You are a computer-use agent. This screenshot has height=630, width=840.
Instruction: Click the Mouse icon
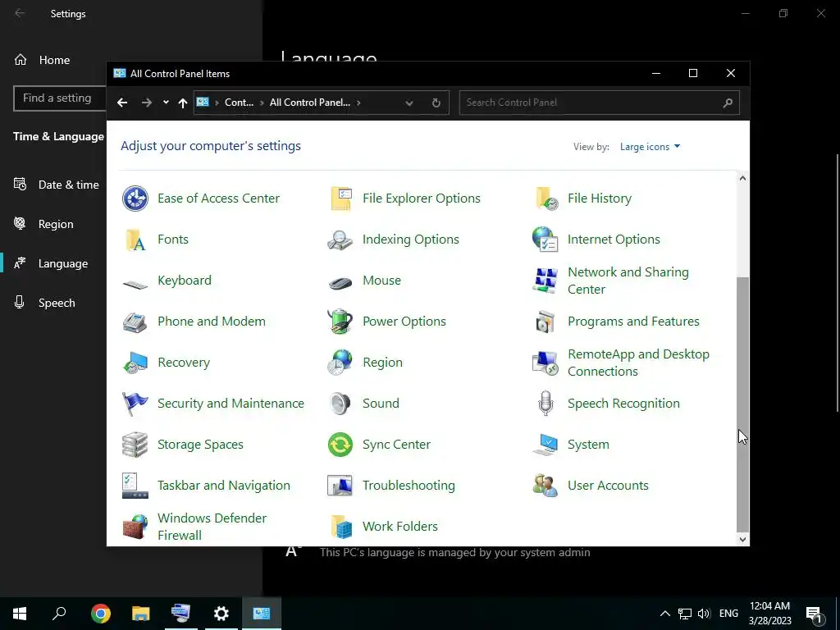tap(340, 282)
